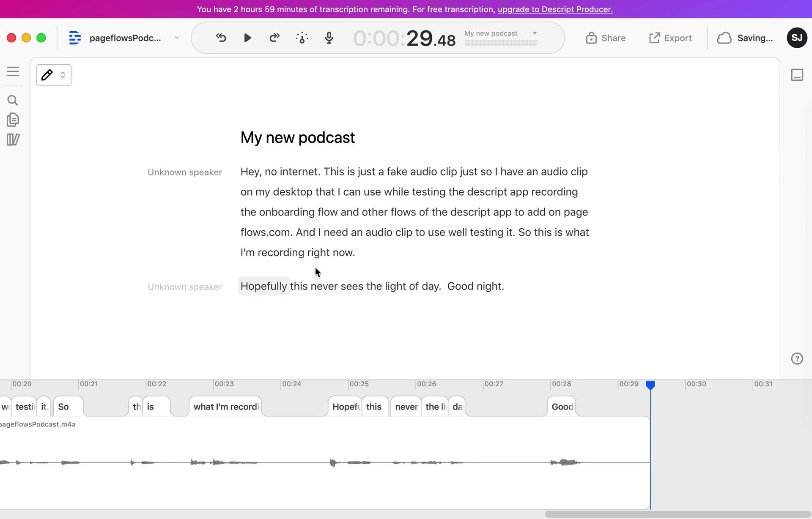Play the podcast audio

pyautogui.click(x=248, y=38)
